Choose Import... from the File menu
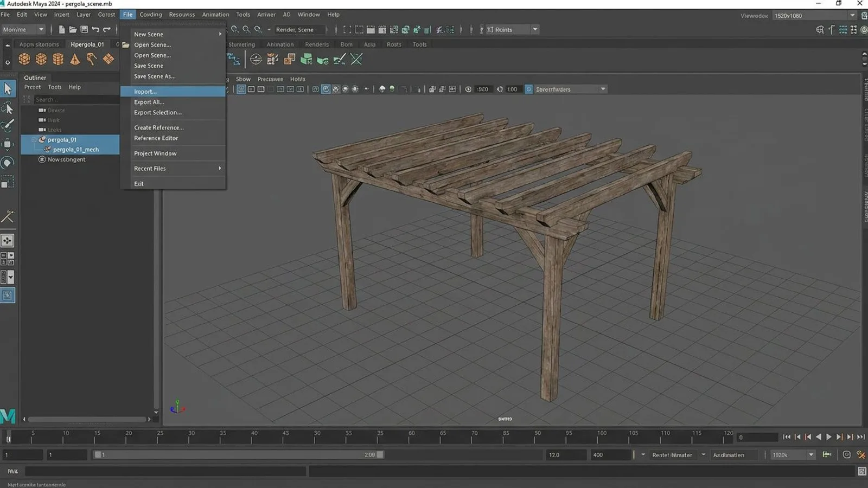This screenshot has height=488, width=868. [x=173, y=92]
